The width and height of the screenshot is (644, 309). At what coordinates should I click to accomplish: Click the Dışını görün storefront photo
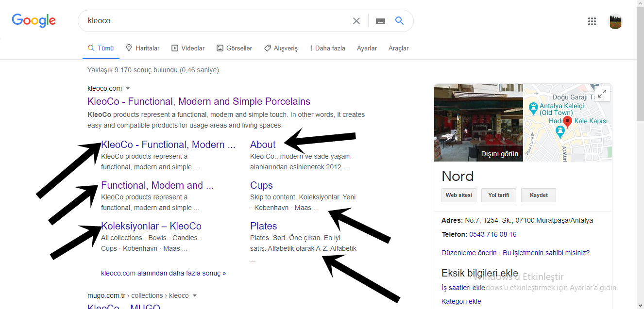pos(478,123)
